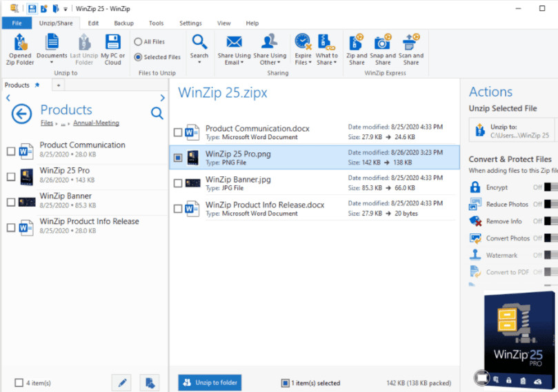Click the Encrypt padlock icon
Viewport: 558px width, 392px height.
point(475,187)
